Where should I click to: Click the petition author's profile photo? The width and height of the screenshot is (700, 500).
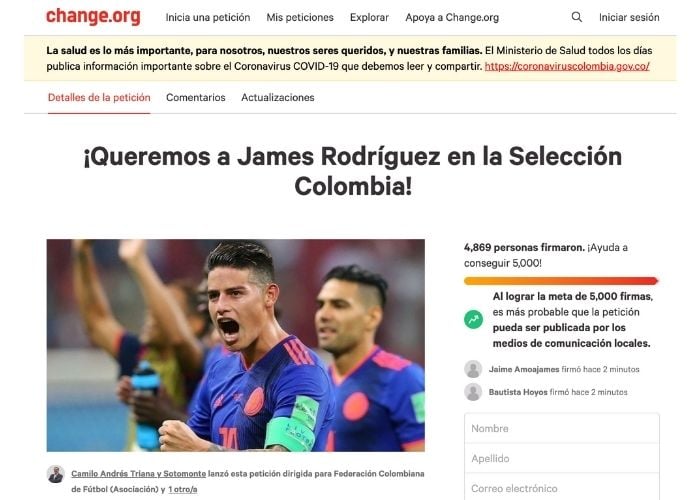tap(56, 474)
